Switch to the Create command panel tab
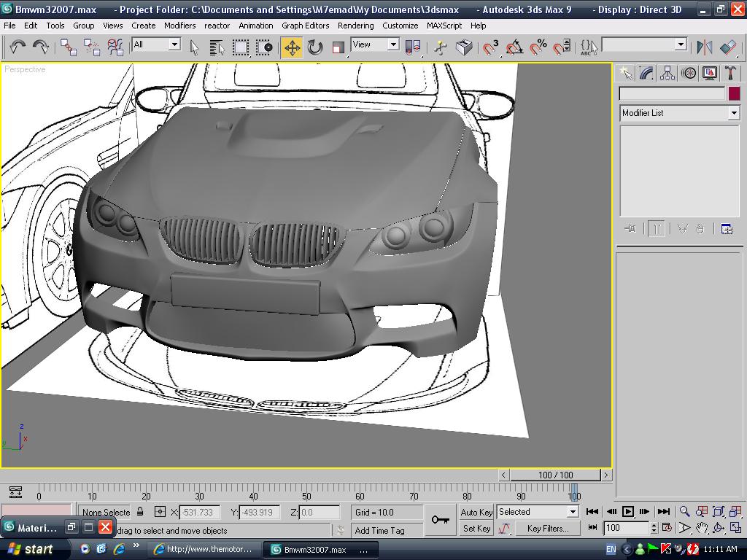 625,73
